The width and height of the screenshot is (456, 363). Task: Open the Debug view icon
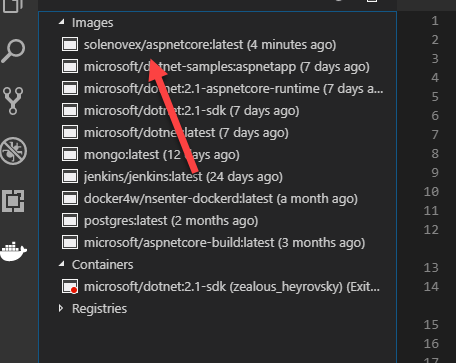coord(13,151)
